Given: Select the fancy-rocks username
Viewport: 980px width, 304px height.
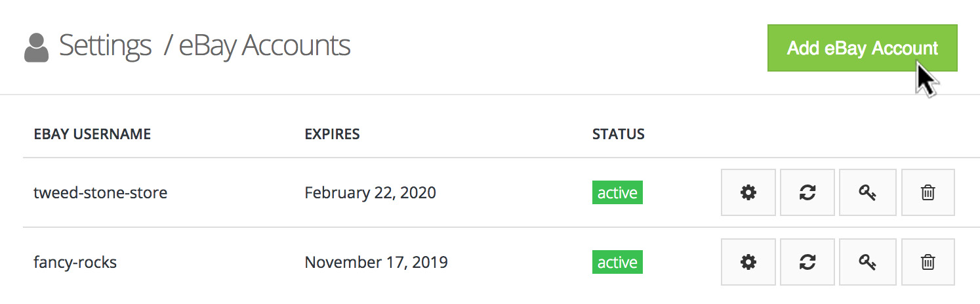Looking at the screenshot, I should pos(75,263).
